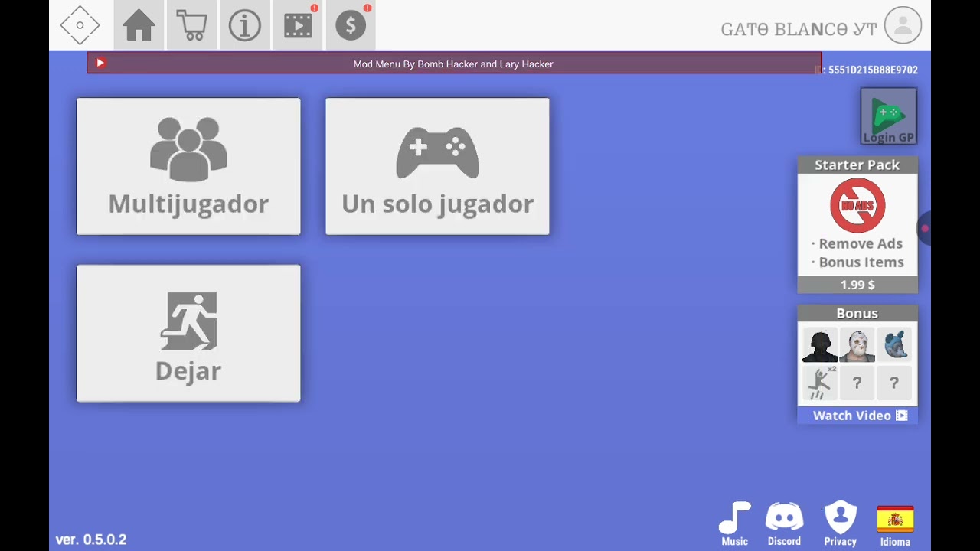Screen dimensions: 980x551
Task: Click the middle question mark bonus slot
Action: (x=857, y=383)
